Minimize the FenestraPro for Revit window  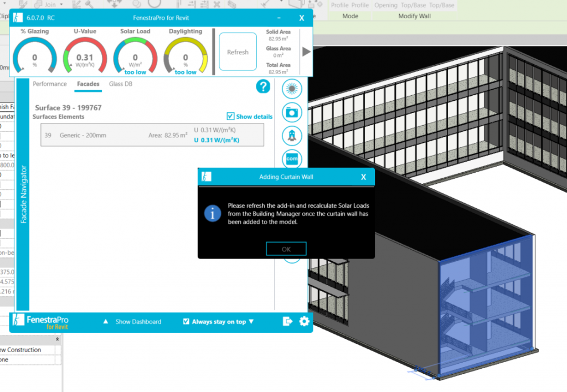pyautogui.click(x=279, y=18)
